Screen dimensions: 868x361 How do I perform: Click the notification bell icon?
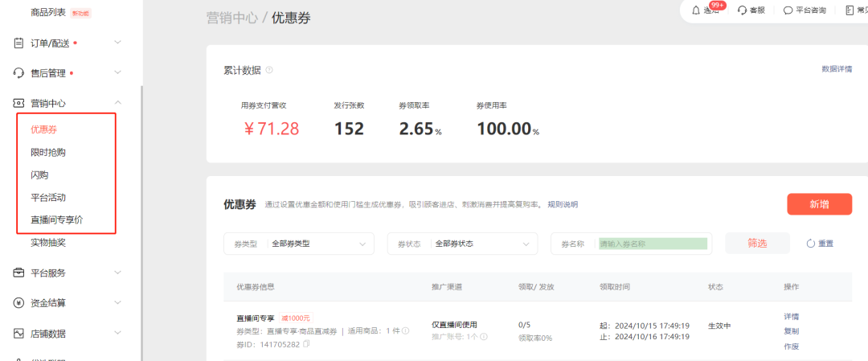(696, 10)
